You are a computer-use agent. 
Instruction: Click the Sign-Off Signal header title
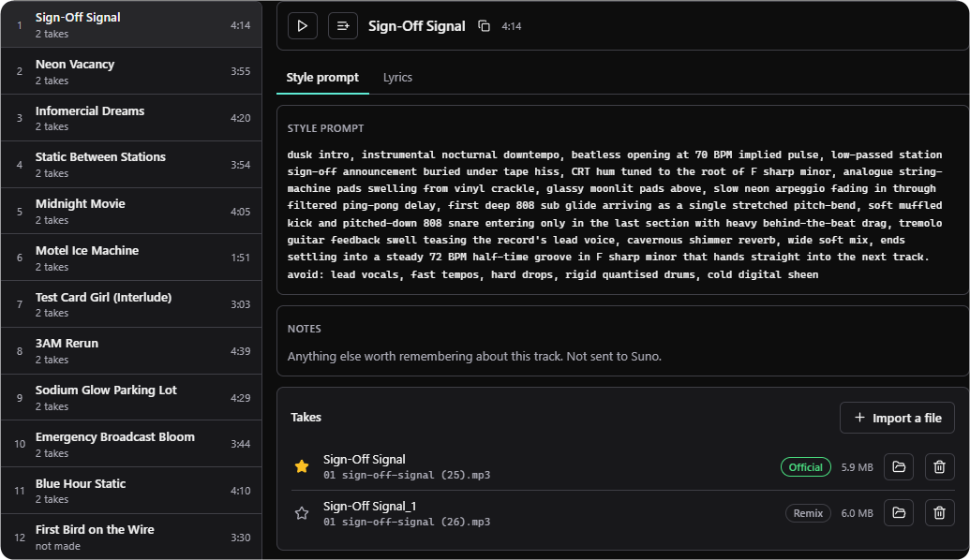(x=416, y=26)
